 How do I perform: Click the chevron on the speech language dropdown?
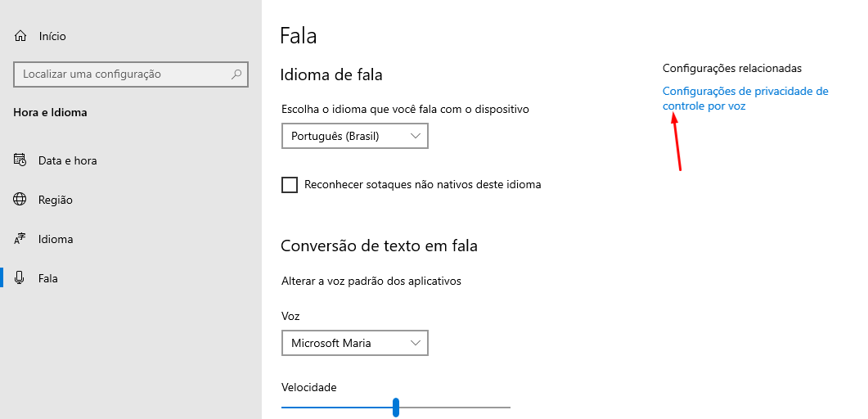pyautogui.click(x=416, y=136)
